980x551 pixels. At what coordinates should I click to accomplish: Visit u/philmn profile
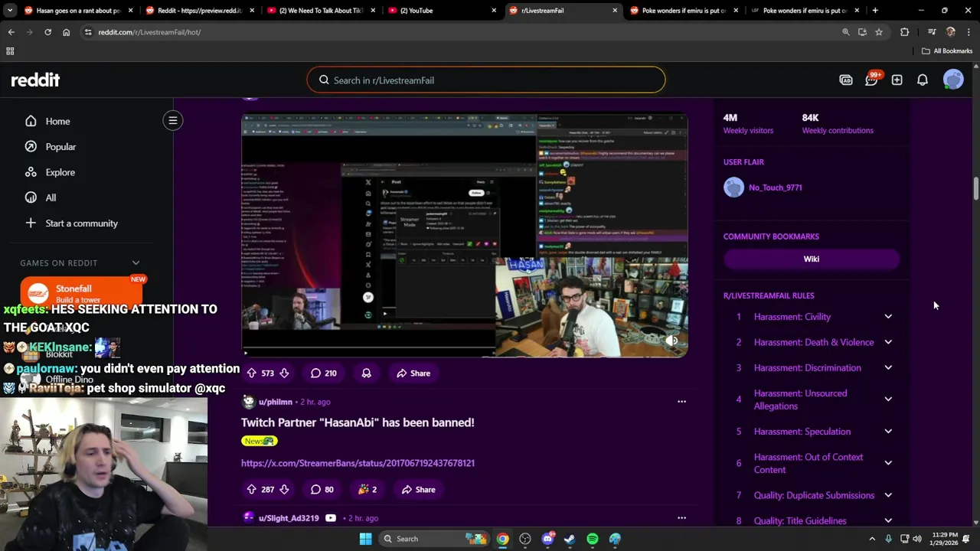[276, 401]
